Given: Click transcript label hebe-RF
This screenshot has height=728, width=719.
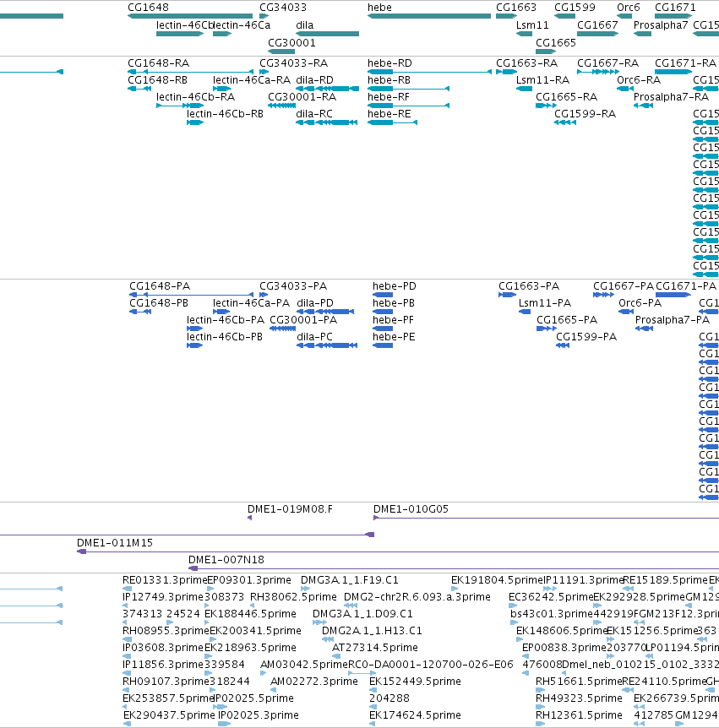Looking at the screenshot, I should [x=389, y=97].
